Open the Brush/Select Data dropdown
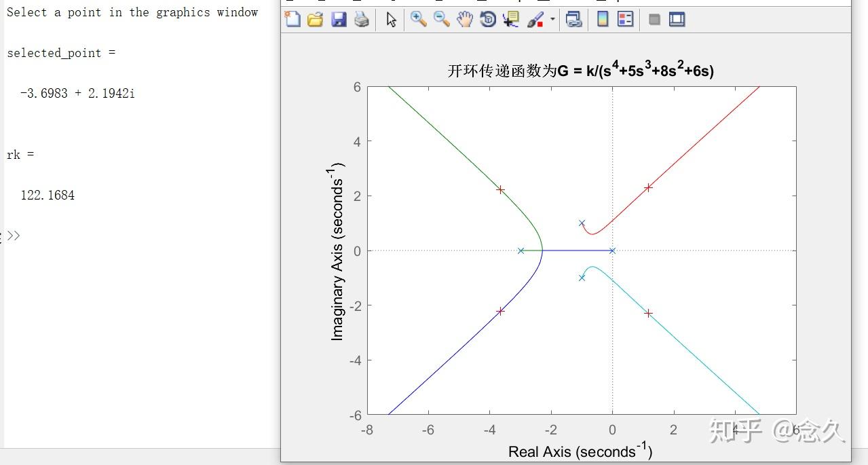Viewport: 868px width, 465px height. [x=552, y=19]
